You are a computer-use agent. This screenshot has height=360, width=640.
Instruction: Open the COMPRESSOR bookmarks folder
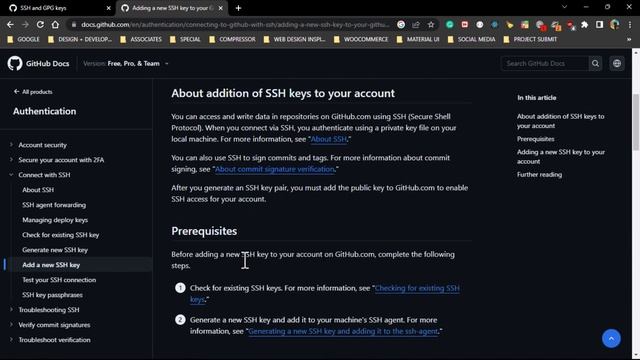(232, 39)
